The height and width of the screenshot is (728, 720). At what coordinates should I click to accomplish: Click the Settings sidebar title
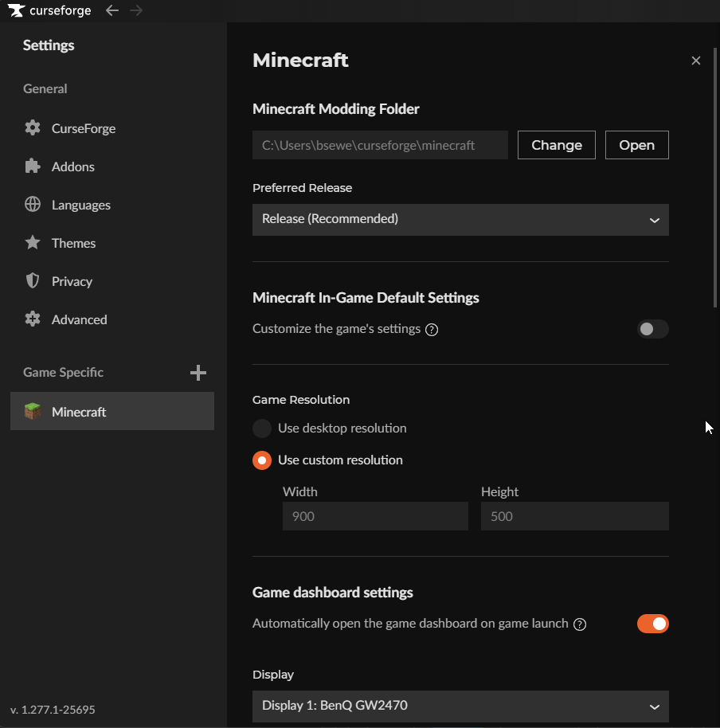point(49,45)
